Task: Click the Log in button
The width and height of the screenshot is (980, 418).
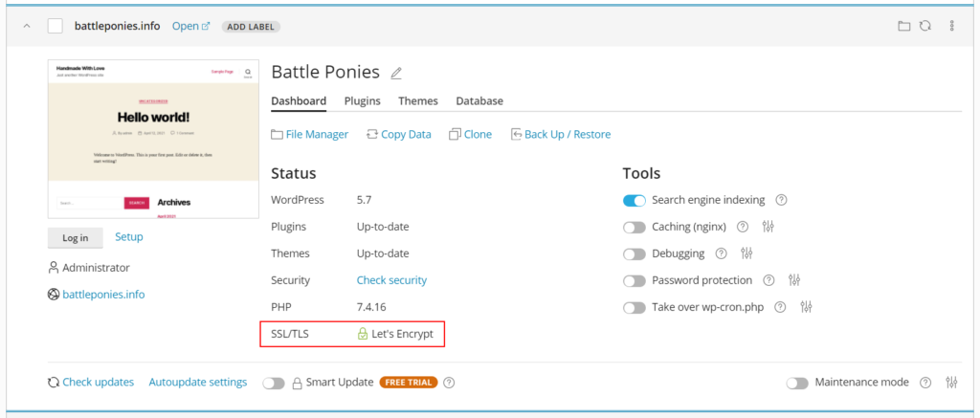Action: pyautogui.click(x=76, y=238)
